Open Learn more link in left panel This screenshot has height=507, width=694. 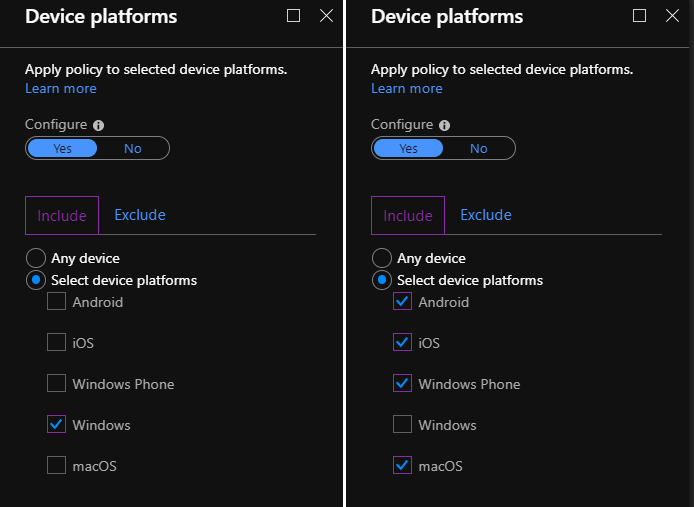pos(61,89)
